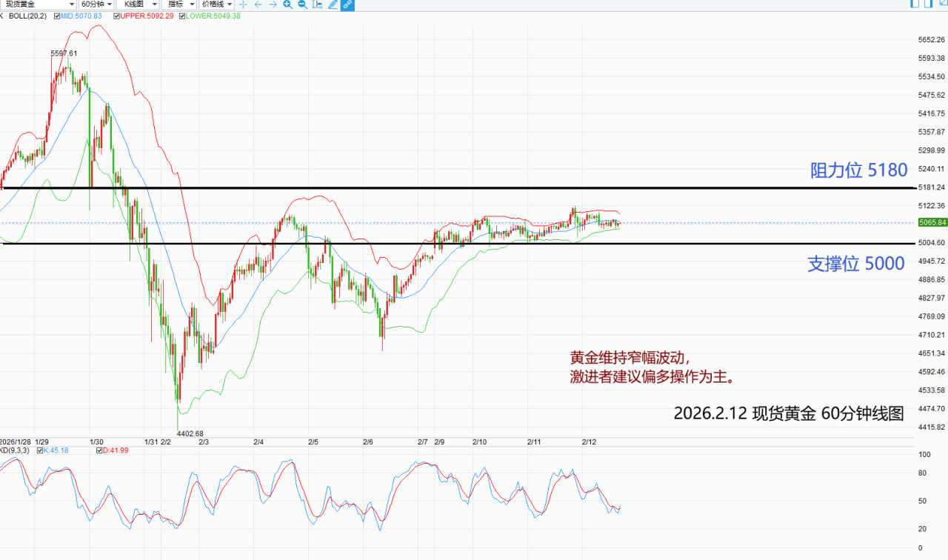Open the 指标 indicators menu
The image size is (948, 560).
coord(178,4)
